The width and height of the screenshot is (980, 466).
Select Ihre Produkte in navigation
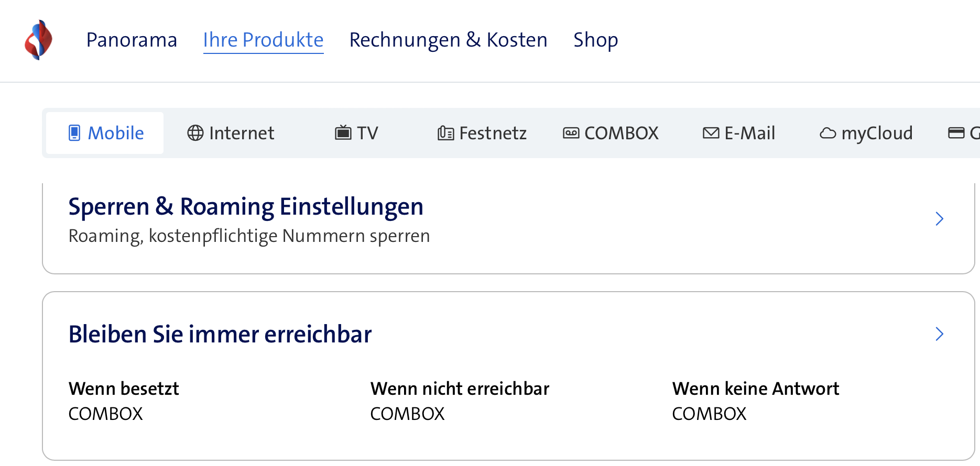click(x=263, y=40)
